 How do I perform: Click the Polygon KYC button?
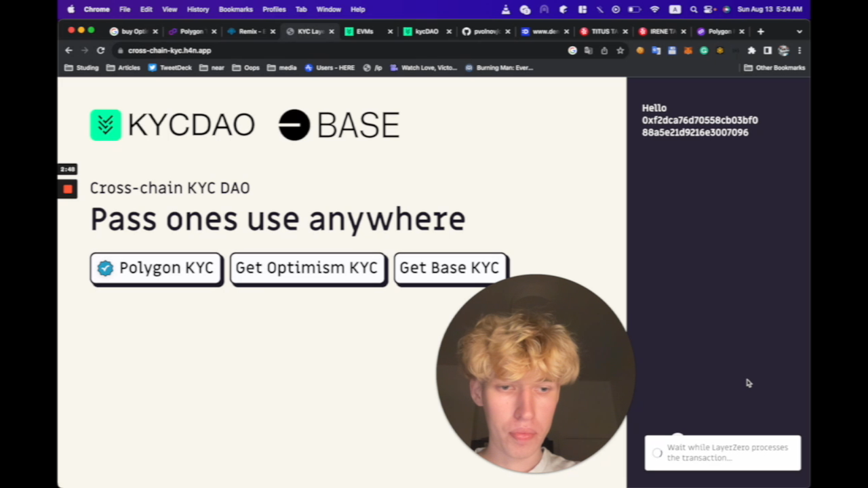point(156,268)
